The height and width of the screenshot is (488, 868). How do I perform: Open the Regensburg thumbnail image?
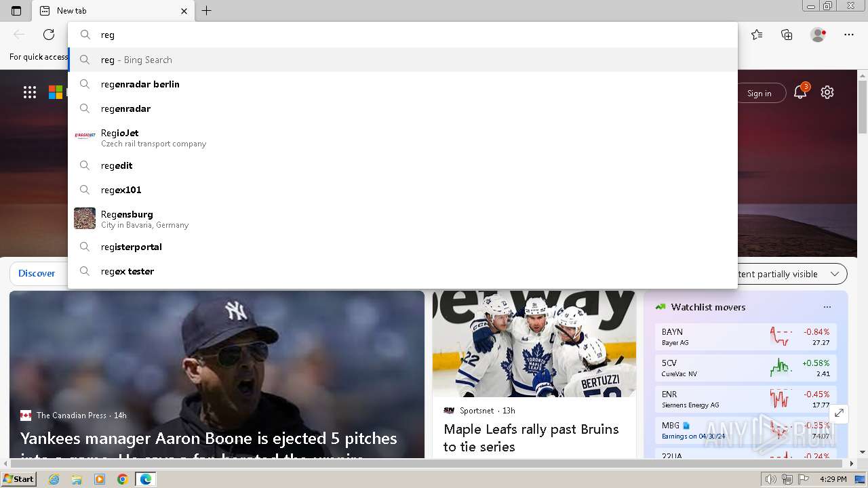point(85,218)
